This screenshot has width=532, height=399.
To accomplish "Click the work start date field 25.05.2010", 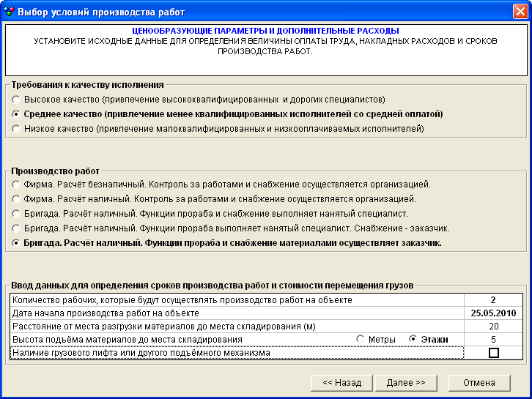I will coord(494,313).
